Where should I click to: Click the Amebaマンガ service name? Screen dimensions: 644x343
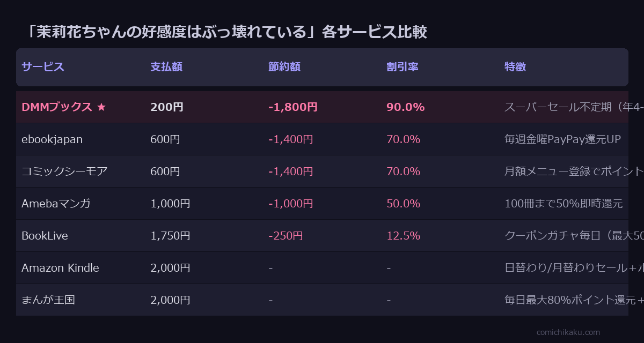click(x=56, y=204)
